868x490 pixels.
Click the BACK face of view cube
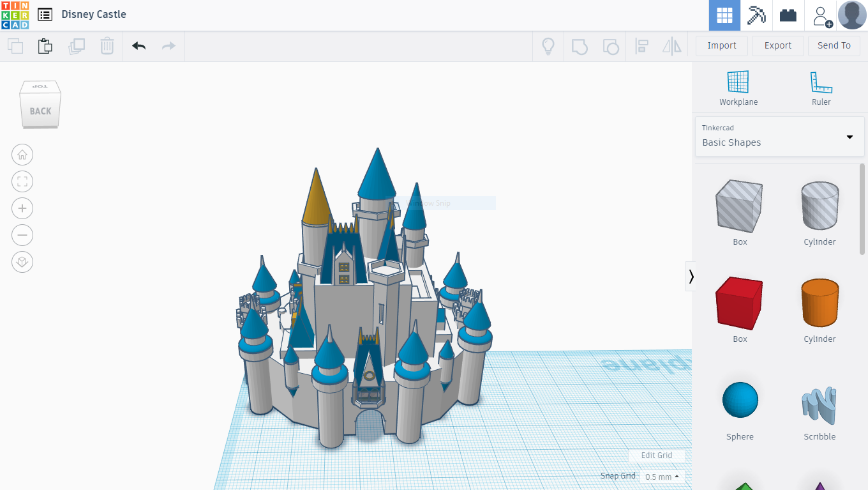pyautogui.click(x=40, y=111)
